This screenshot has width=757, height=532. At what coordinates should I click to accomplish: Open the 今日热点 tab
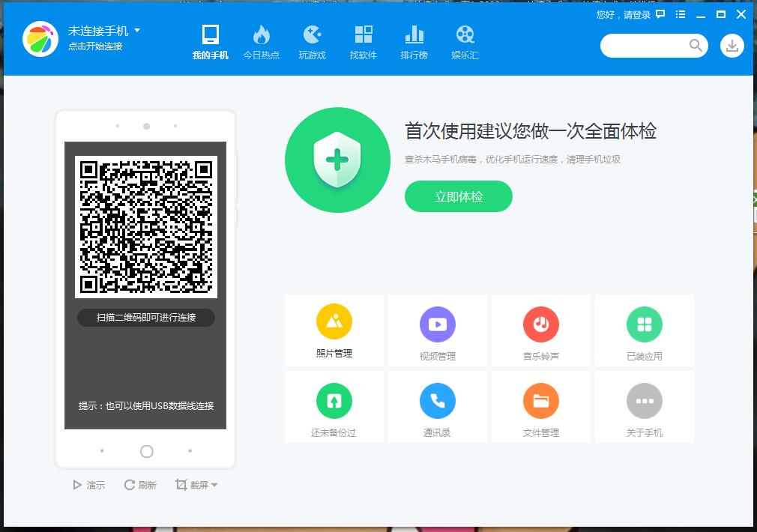(x=261, y=42)
